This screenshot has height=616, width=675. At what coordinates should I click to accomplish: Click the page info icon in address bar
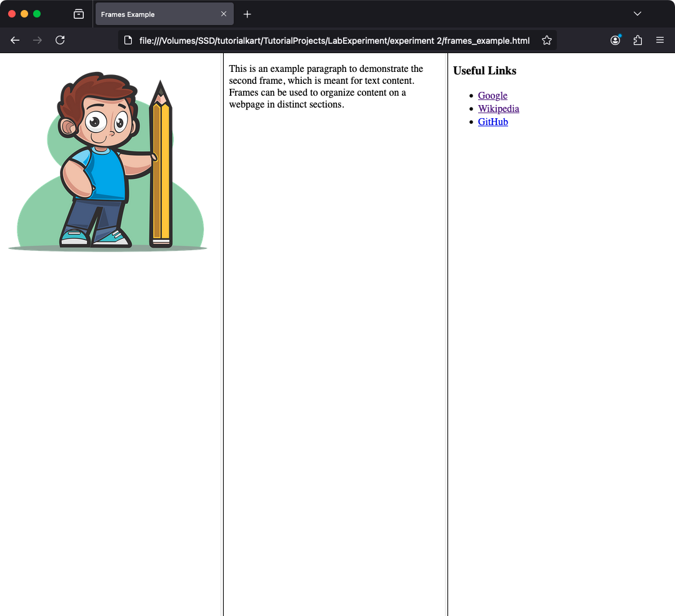(127, 40)
